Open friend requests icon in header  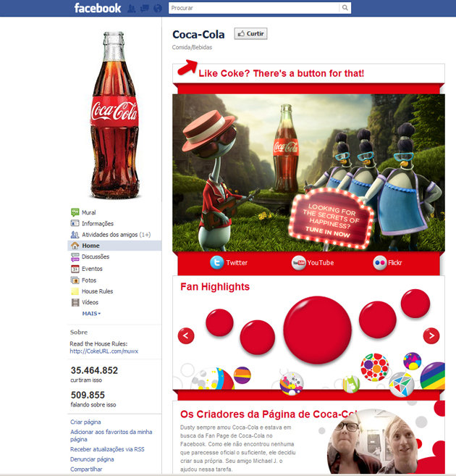pyautogui.click(x=131, y=8)
